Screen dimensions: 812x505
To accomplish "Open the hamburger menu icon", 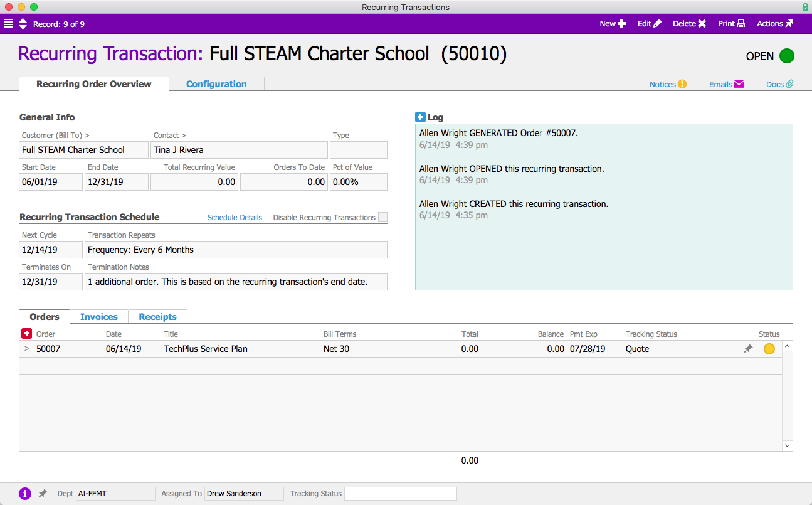I will tap(8, 24).
